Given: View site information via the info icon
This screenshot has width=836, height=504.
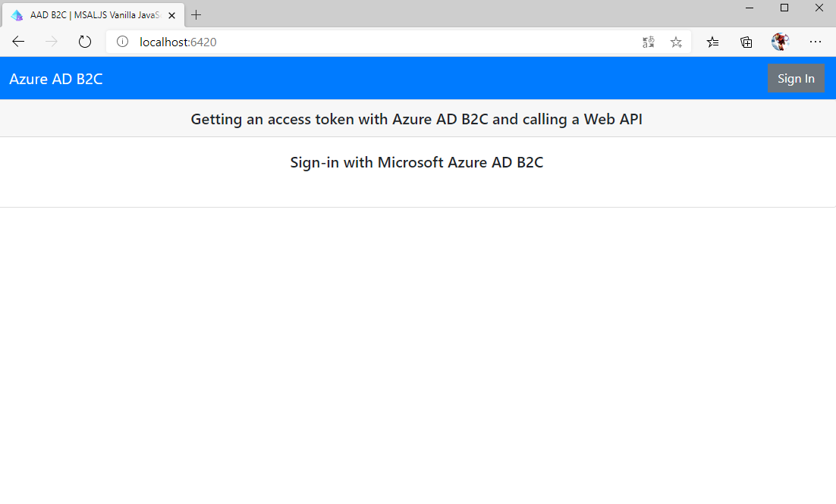Looking at the screenshot, I should pyautogui.click(x=122, y=42).
